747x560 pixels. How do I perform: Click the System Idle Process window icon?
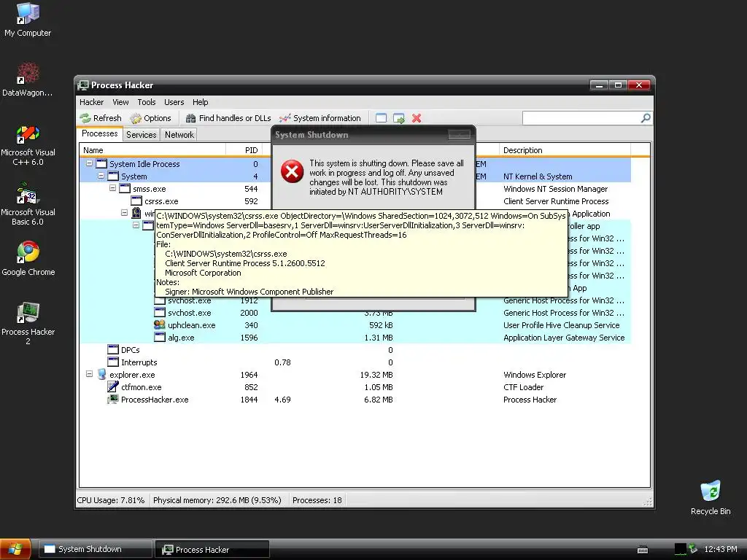pos(101,164)
